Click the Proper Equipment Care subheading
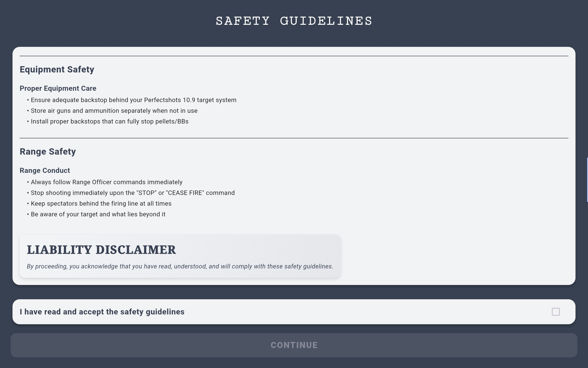Screen dimensions: 588x368 tap(58, 88)
